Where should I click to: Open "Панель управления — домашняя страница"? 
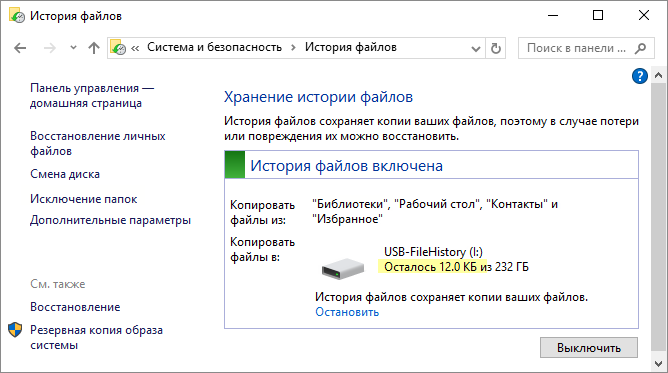pyautogui.click(x=92, y=95)
